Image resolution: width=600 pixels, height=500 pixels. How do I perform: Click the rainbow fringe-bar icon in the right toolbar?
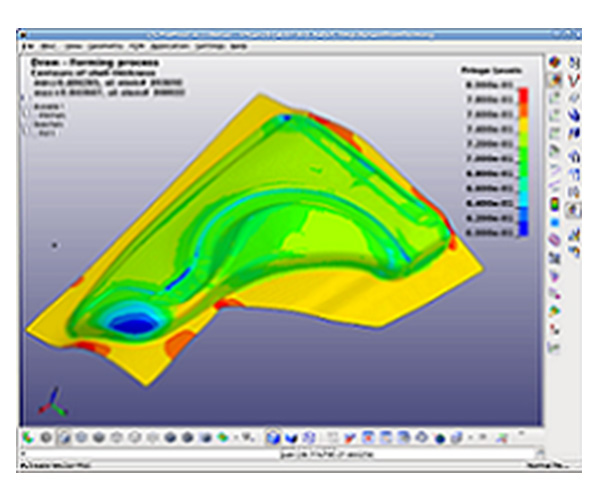tap(554, 205)
